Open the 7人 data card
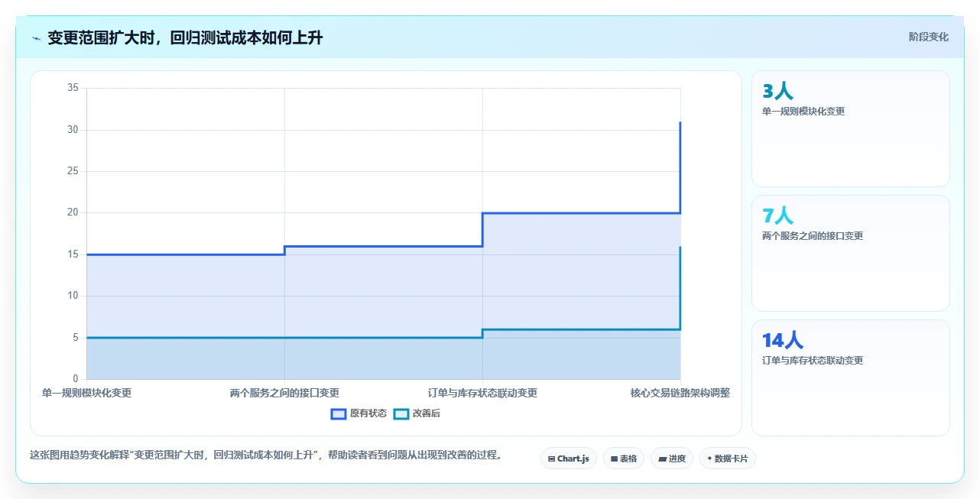 [851, 253]
